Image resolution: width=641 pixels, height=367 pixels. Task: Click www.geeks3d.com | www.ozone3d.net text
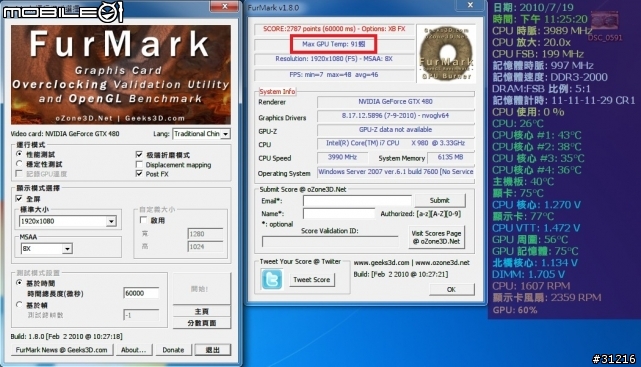412,262
